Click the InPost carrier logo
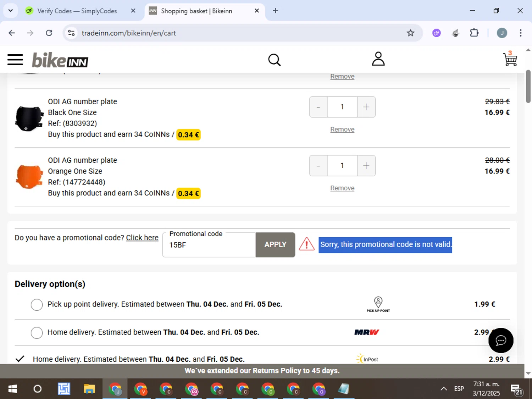 click(x=367, y=359)
